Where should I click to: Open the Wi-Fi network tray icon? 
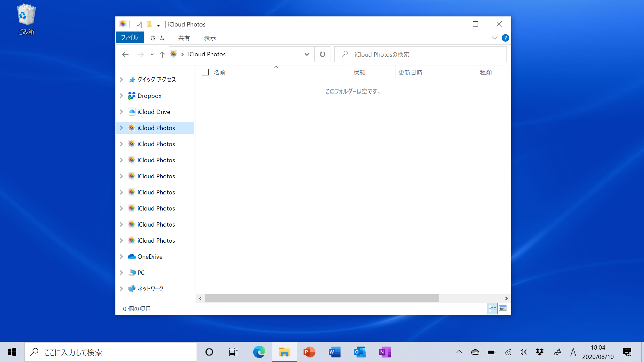[507, 352]
